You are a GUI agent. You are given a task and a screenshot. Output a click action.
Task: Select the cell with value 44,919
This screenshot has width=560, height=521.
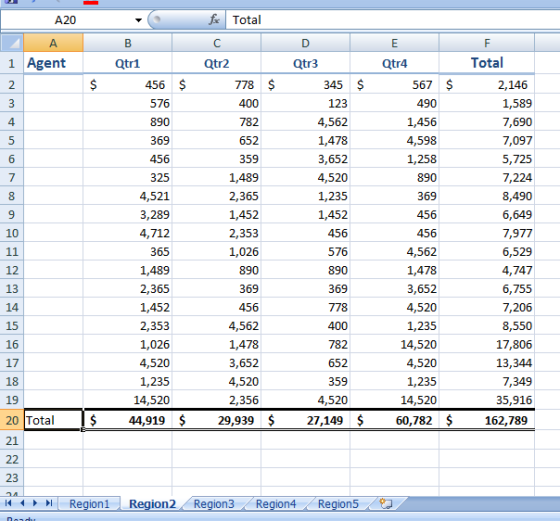[x=128, y=420]
